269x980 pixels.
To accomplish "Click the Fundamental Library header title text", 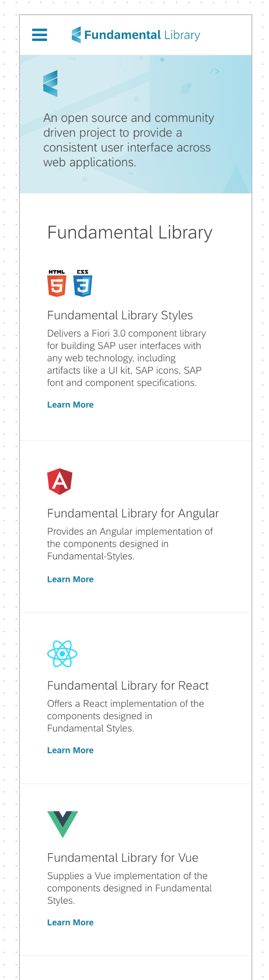I will [x=142, y=35].
